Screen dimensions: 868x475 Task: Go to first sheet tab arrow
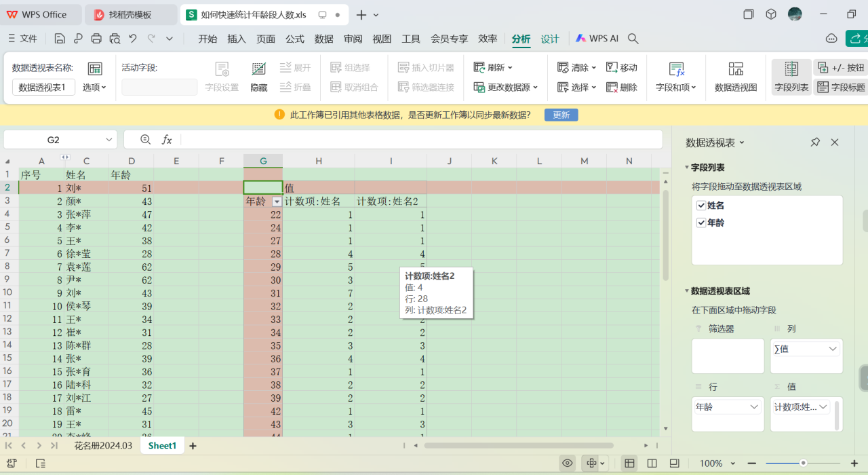9,446
